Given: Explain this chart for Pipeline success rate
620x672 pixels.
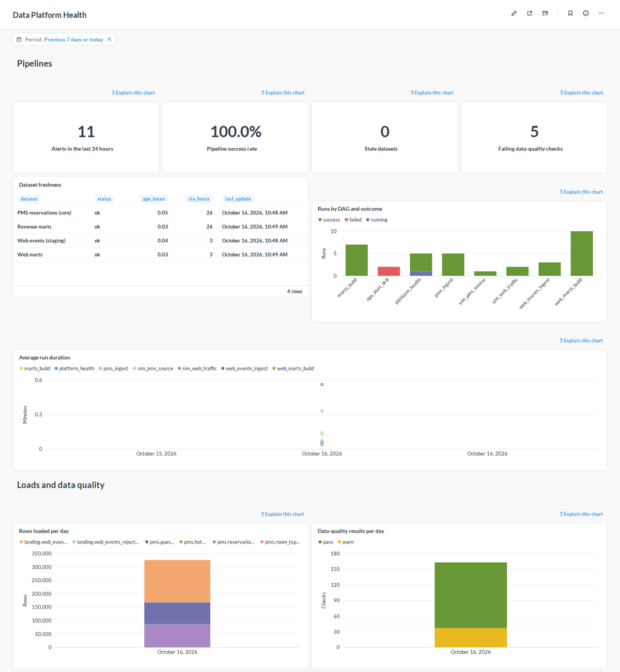Looking at the screenshot, I should 283,93.
